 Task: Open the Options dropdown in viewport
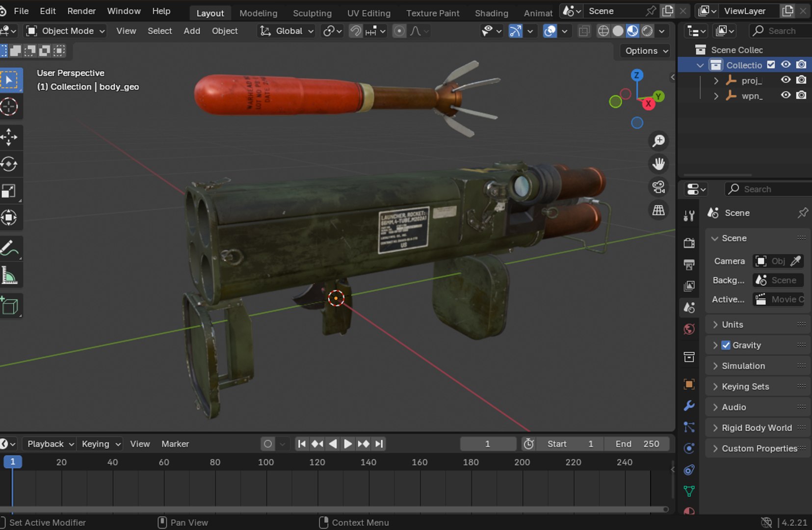[647, 51]
